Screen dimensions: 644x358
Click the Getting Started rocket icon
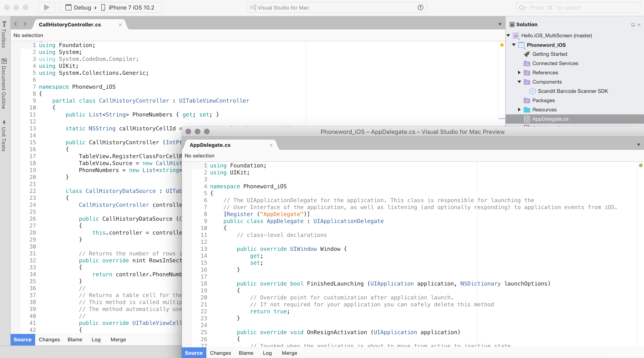(527, 54)
